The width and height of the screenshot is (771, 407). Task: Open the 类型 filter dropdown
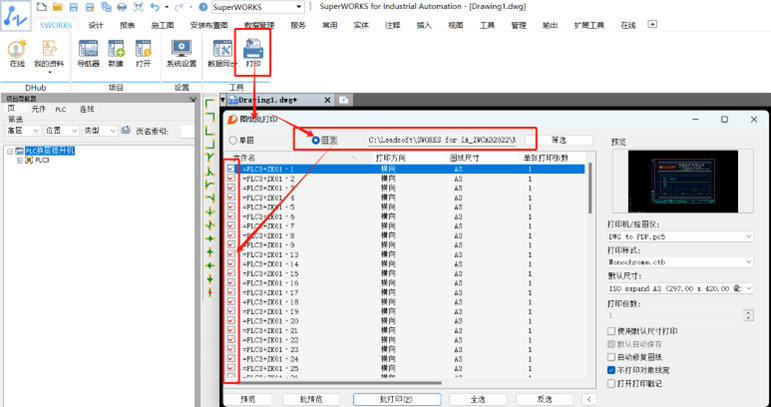coord(100,131)
